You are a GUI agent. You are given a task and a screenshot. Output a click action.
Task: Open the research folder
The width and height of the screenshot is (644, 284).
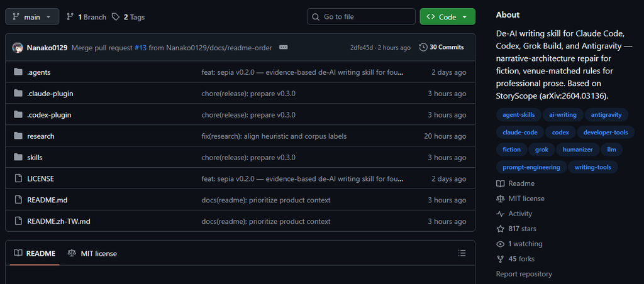pyautogui.click(x=41, y=136)
